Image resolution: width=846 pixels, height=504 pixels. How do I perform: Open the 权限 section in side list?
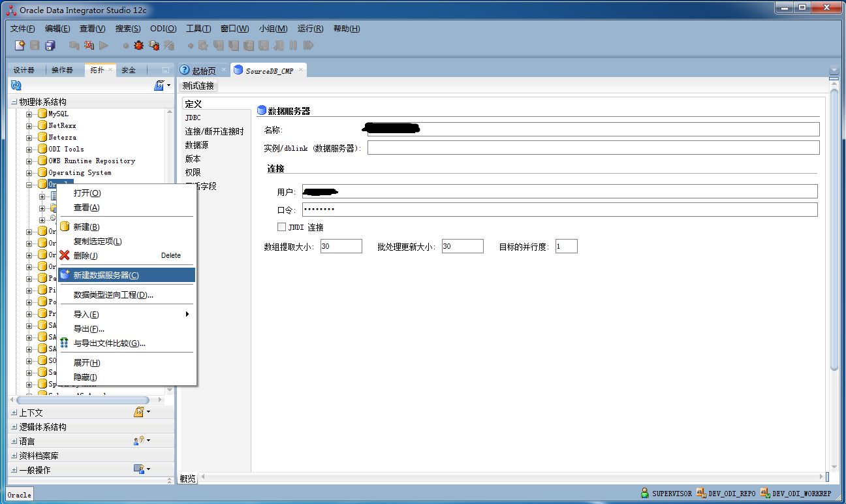(x=193, y=172)
